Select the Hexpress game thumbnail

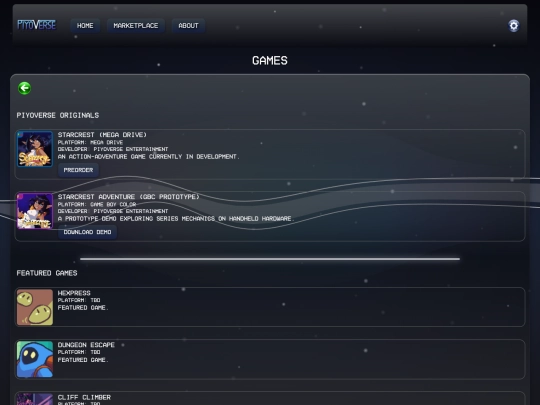pyautogui.click(x=35, y=307)
